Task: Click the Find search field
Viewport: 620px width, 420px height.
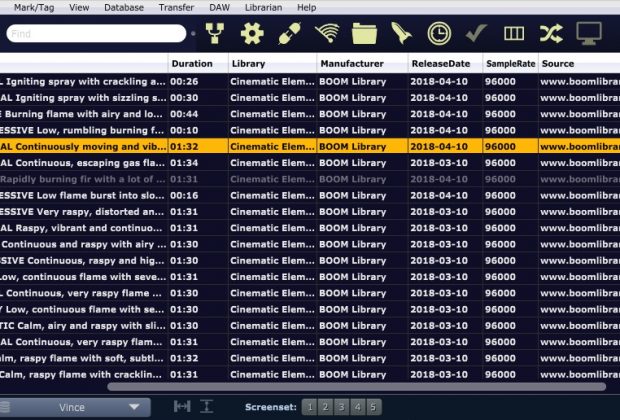Action: click(95, 34)
